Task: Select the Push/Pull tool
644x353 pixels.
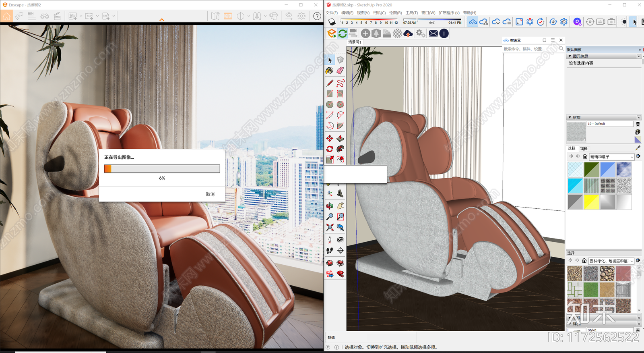Action: coord(340,138)
